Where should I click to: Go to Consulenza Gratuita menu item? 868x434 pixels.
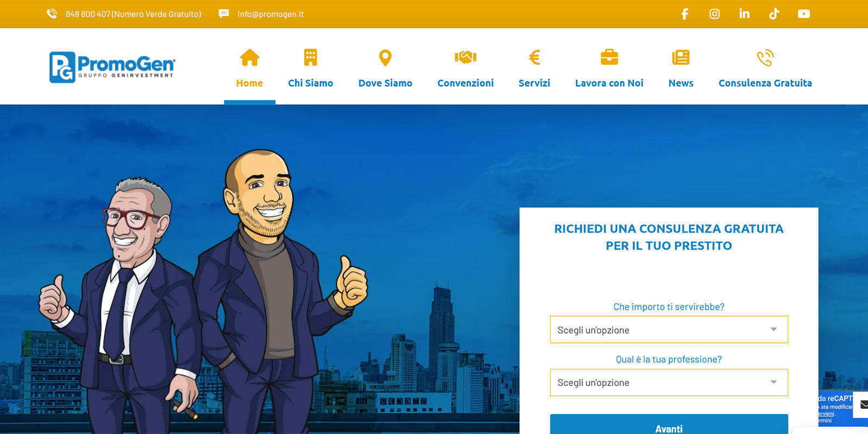[765, 83]
